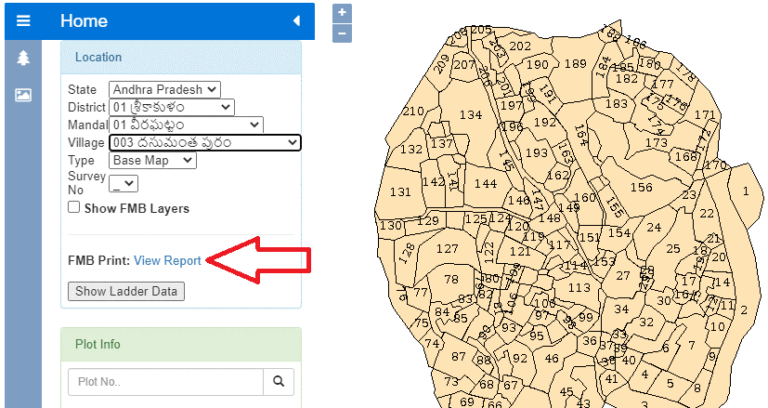Select plot 189 on the map
Image resolution: width=768 pixels, height=408 pixels.
pyautogui.click(x=576, y=64)
